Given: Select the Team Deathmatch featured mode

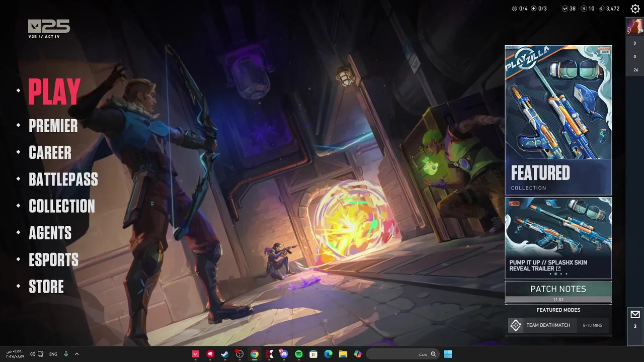Looking at the screenshot, I should point(558,325).
